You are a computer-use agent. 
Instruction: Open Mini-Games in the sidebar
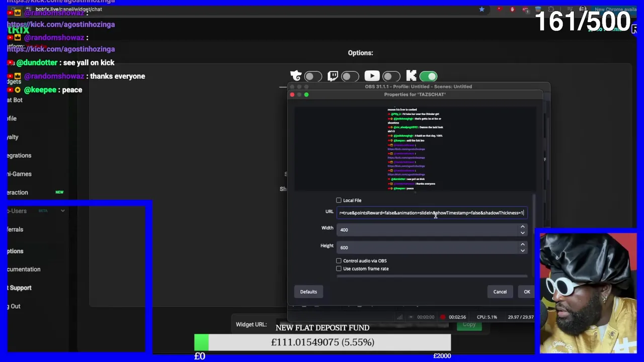[19, 174]
